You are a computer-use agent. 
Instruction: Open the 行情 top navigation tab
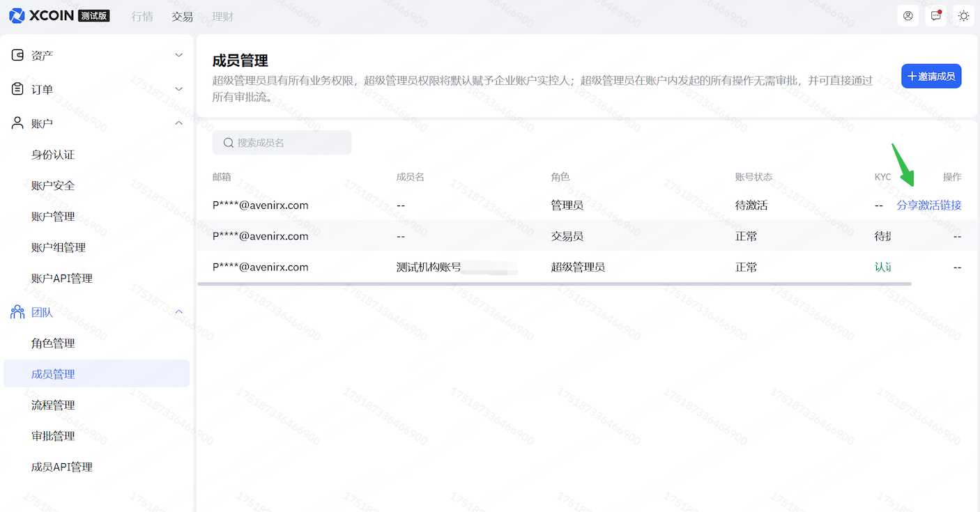pyautogui.click(x=142, y=17)
